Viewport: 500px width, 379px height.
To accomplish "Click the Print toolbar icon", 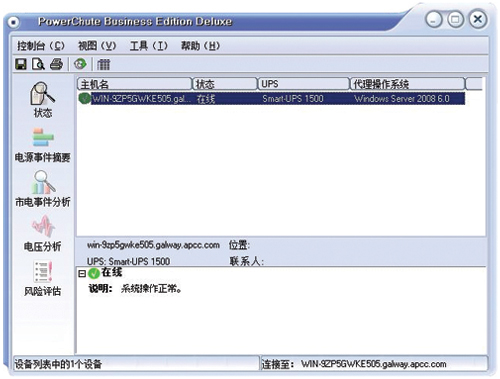I will (x=56, y=64).
